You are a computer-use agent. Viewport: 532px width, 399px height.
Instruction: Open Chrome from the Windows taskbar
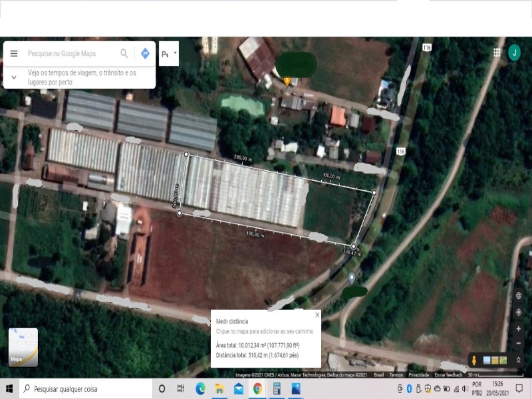pos(257,389)
